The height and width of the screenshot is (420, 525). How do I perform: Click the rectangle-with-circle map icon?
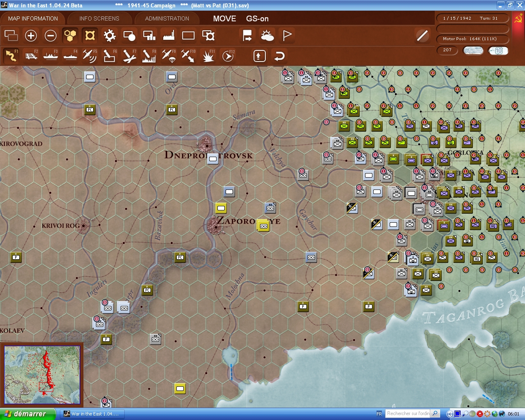click(129, 36)
